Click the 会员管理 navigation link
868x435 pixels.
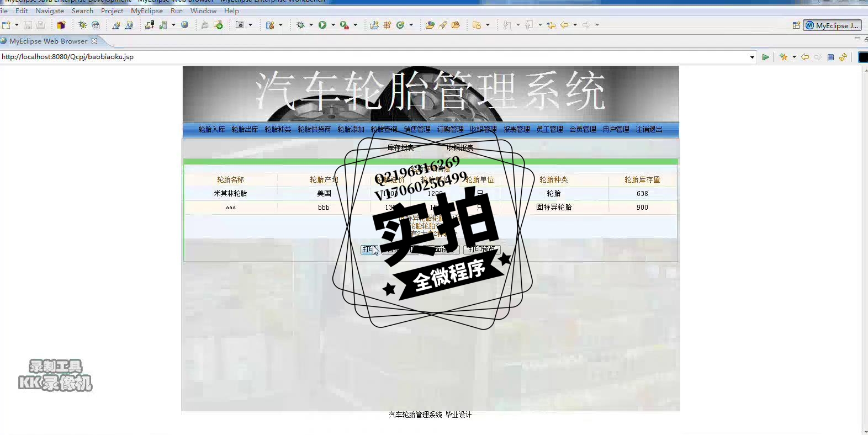[x=583, y=129]
